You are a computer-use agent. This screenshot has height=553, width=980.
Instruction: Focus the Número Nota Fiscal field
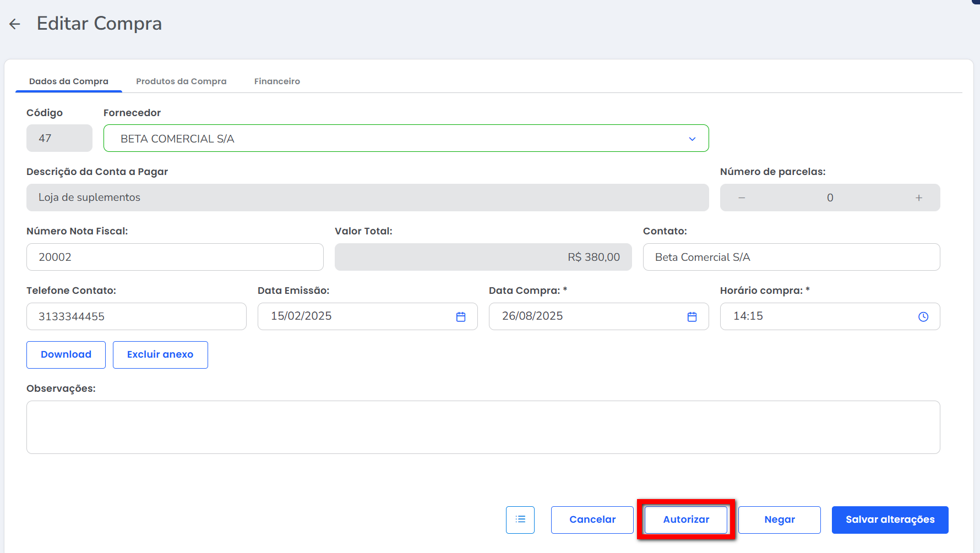coord(175,257)
